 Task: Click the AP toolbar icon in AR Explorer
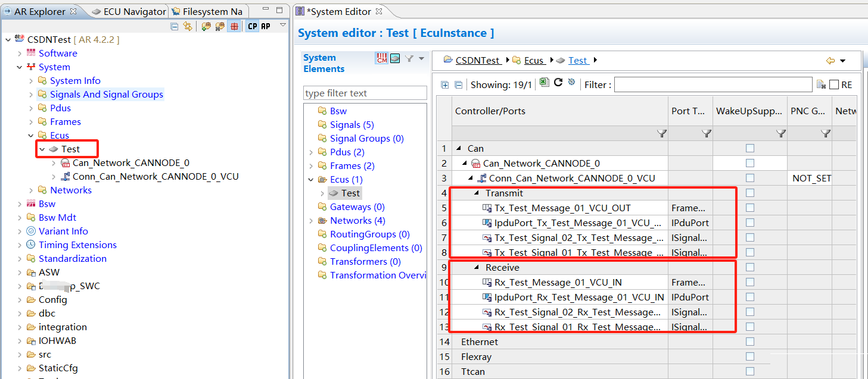tap(266, 26)
